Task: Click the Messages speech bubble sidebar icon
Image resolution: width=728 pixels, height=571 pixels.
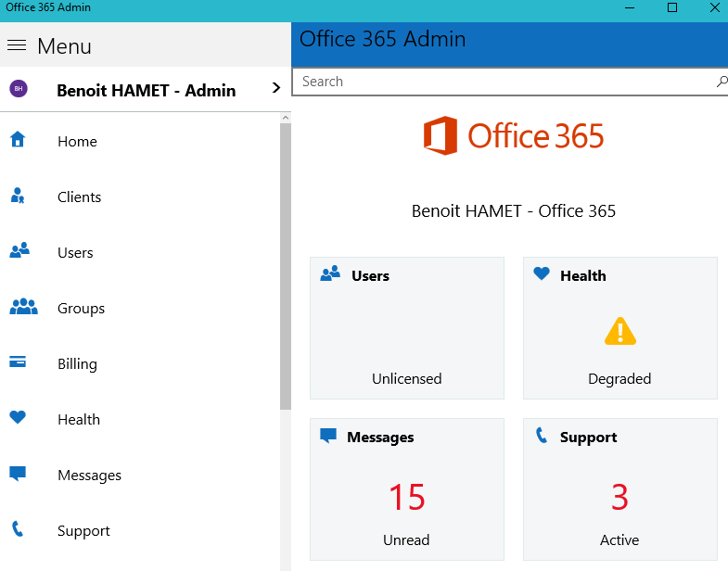Action: coord(17,474)
